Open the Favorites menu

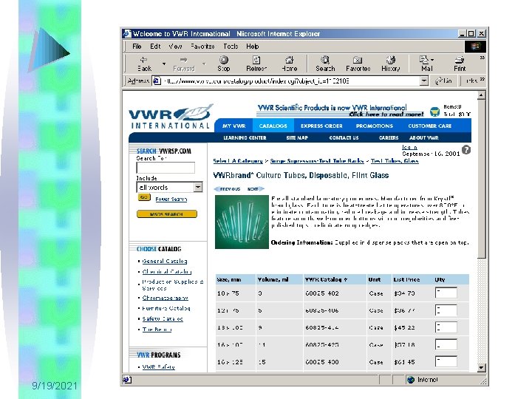202,47
